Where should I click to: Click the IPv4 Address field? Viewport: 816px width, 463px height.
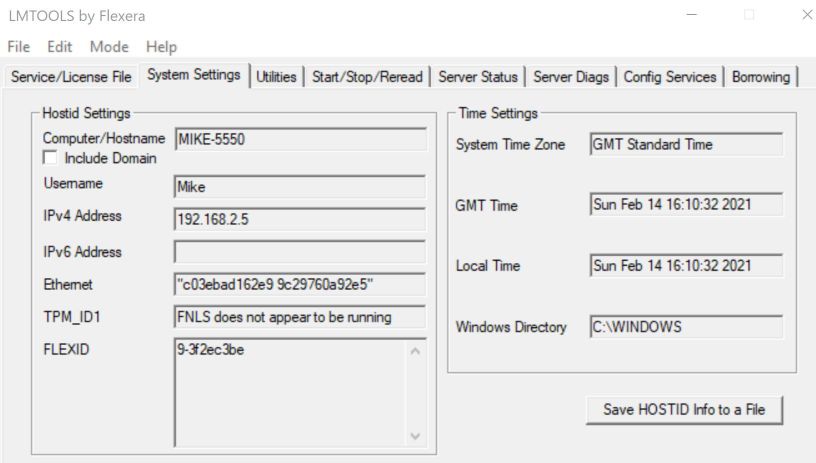(x=300, y=219)
